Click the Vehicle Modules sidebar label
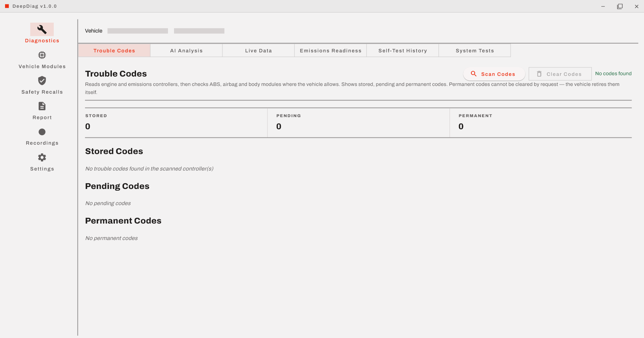This screenshot has height=338, width=644. pyautogui.click(x=42, y=66)
